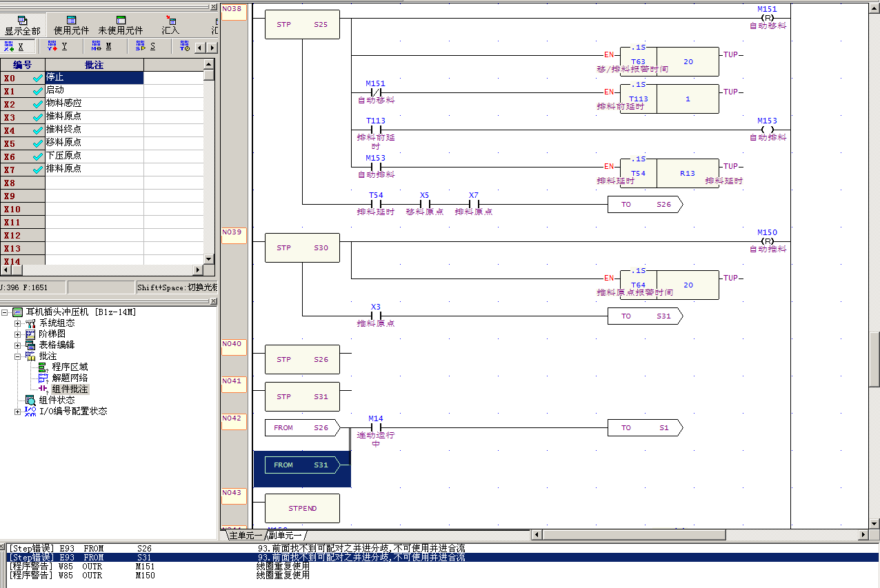Click the 显示全部 (show all) toolbar icon

(22, 21)
